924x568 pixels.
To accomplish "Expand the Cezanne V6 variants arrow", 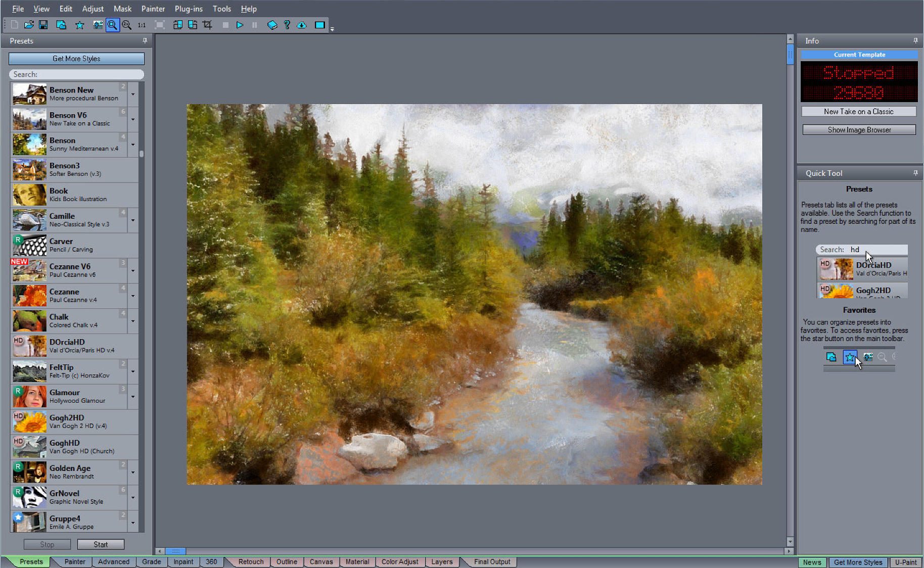I will pyautogui.click(x=133, y=270).
